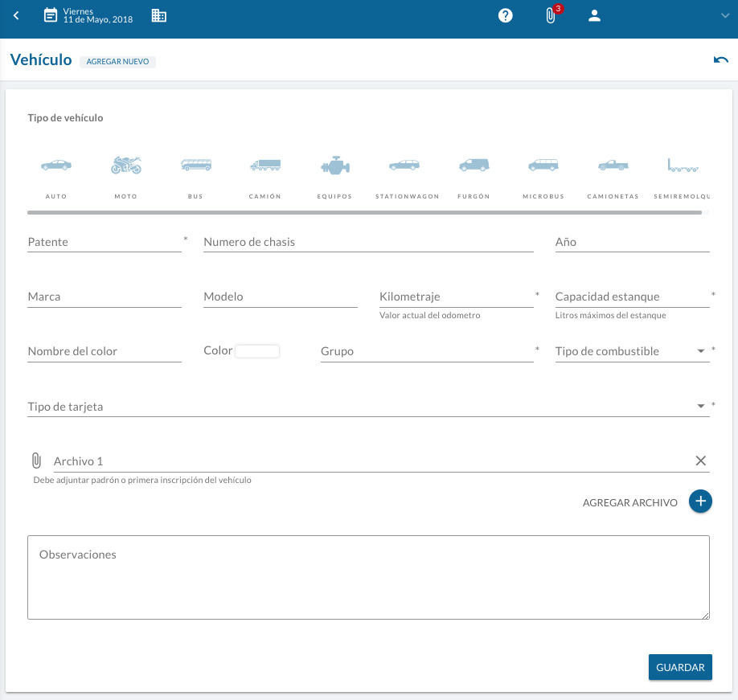The height and width of the screenshot is (700, 738).
Task: Save the vehicle with GUARDAR
Action: [x=680, y=667]
